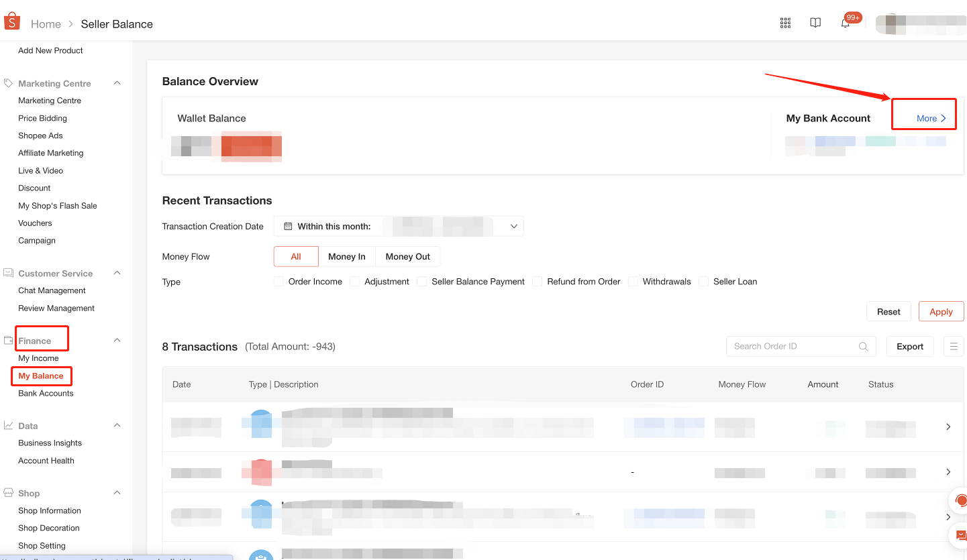Viewport: 967px width, 560px height.
Task: Click the Shopee logo icon
Action: [x=12, y=22]
